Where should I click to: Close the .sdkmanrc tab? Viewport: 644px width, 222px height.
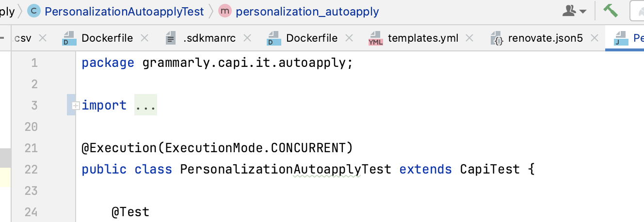coord(247,38)
